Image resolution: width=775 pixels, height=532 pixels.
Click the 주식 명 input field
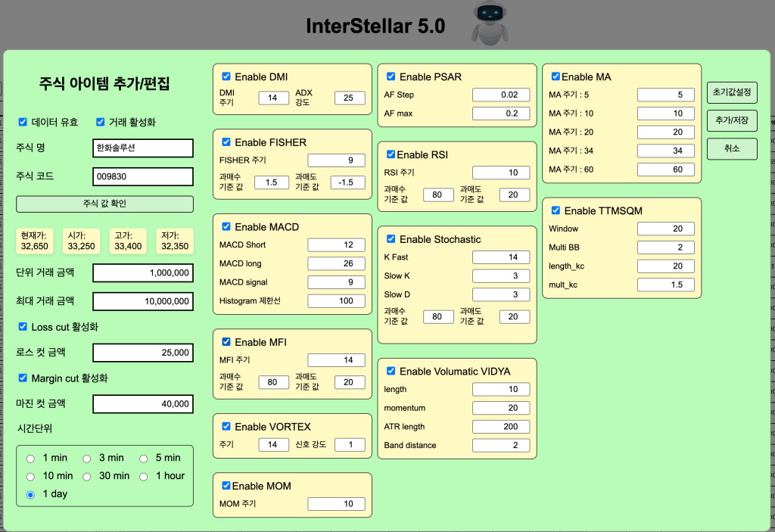[142, 148]
